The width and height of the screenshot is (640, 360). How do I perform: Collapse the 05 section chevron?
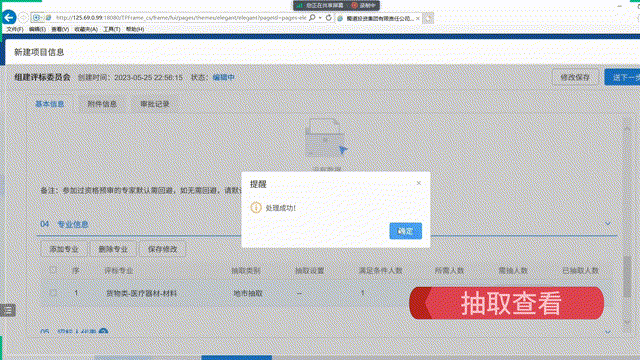[608, 332]
